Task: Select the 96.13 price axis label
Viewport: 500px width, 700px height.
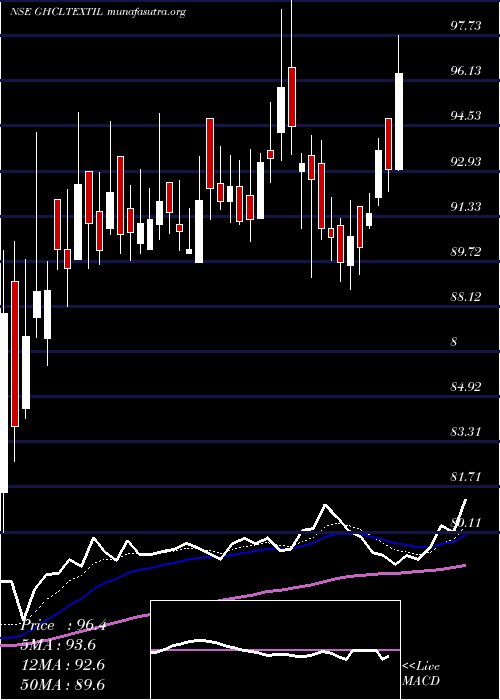Action: [466, 71]
